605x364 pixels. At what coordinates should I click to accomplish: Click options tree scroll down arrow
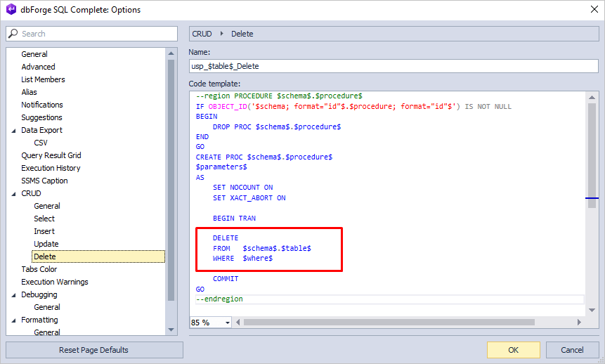coord(171,330)
